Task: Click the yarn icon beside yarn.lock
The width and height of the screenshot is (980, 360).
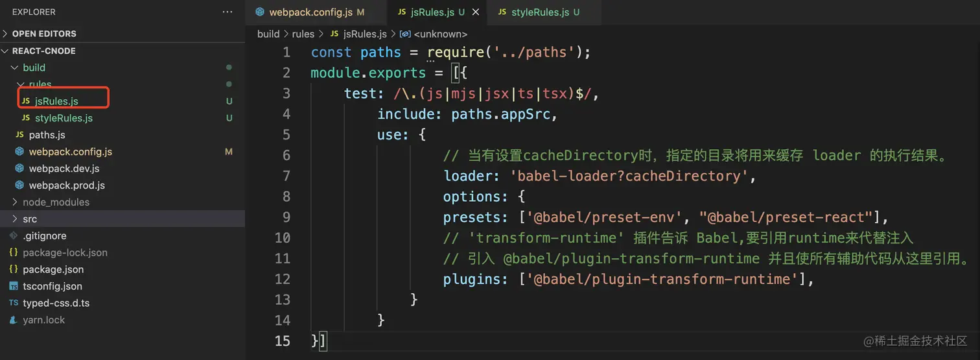Action: pos(13,320)
